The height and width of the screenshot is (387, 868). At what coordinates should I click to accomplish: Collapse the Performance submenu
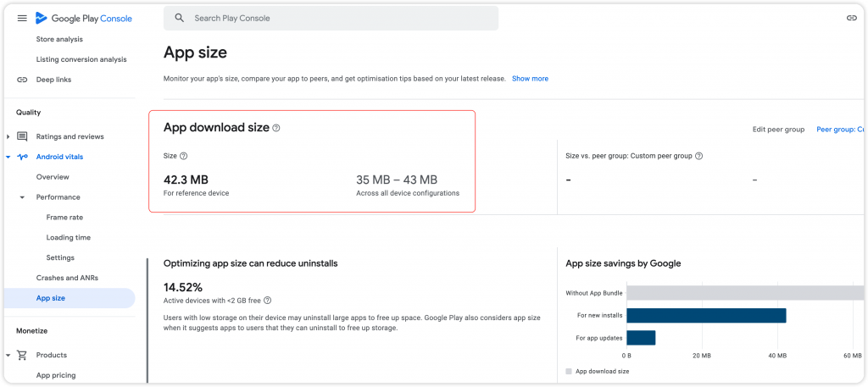click(23, 197)
